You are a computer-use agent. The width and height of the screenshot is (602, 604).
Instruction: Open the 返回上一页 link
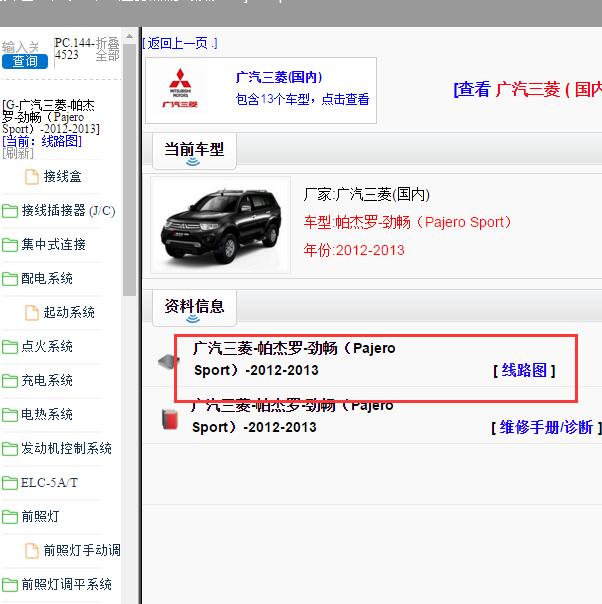[180, 43]
